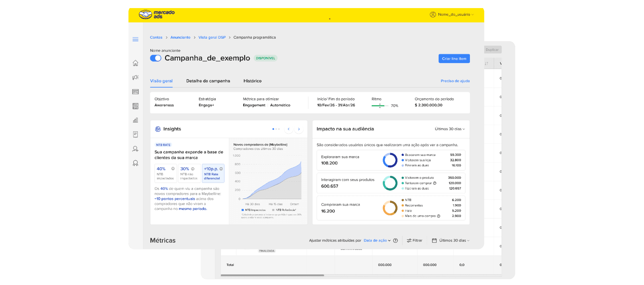This screenshot has height=285, width=644.
Task: Click the DISPONÍVEL status badge
Action: point(266,58)
